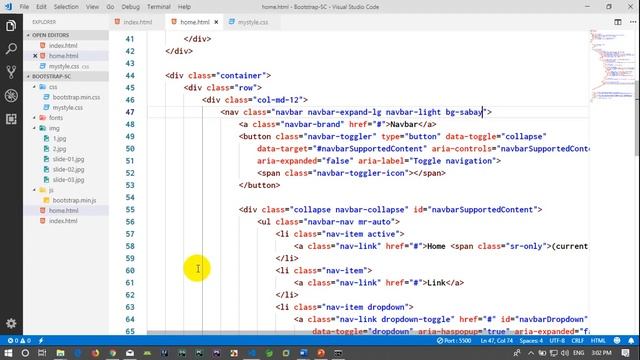Switch to the mystyle.css editor tab
The image size is (640, 360).
click(x=252, y=22)
